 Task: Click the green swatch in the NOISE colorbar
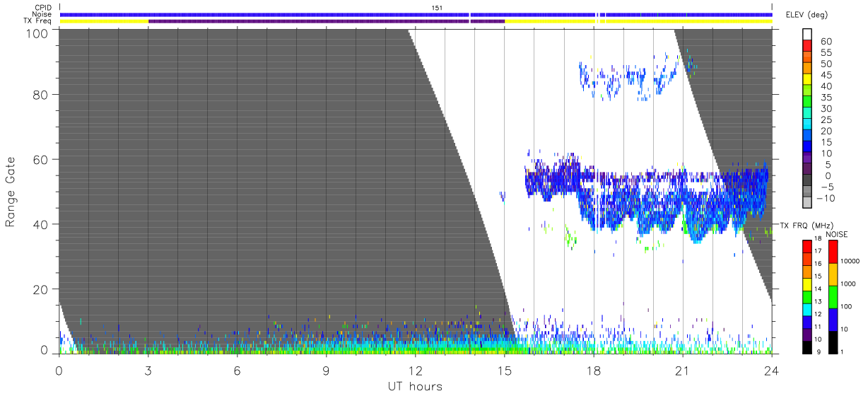click(x=833, y=297)
